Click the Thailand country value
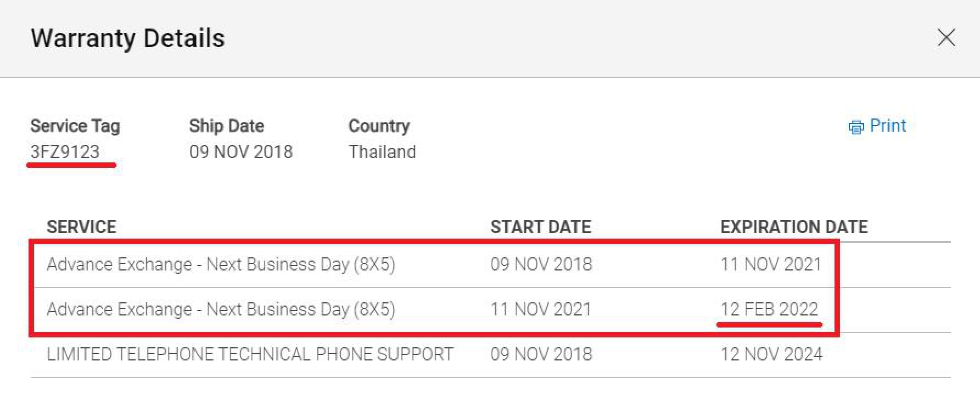This screenshot has width=980, height=395. 382,151
